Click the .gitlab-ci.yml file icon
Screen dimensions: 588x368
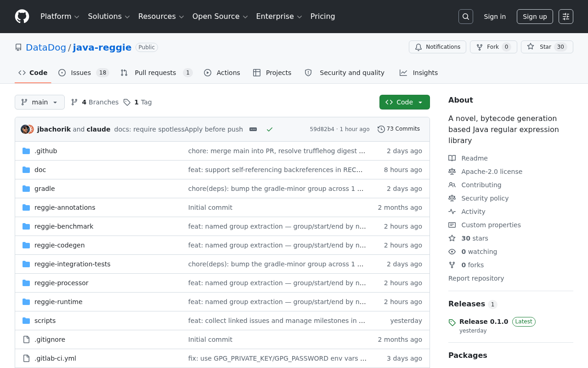click(x=26, y=358)
